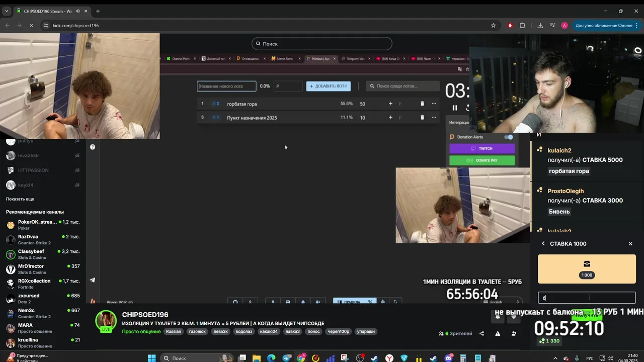Expand the tab search dropdown arrow
This screenshot has width=644, height=362.
7,11
